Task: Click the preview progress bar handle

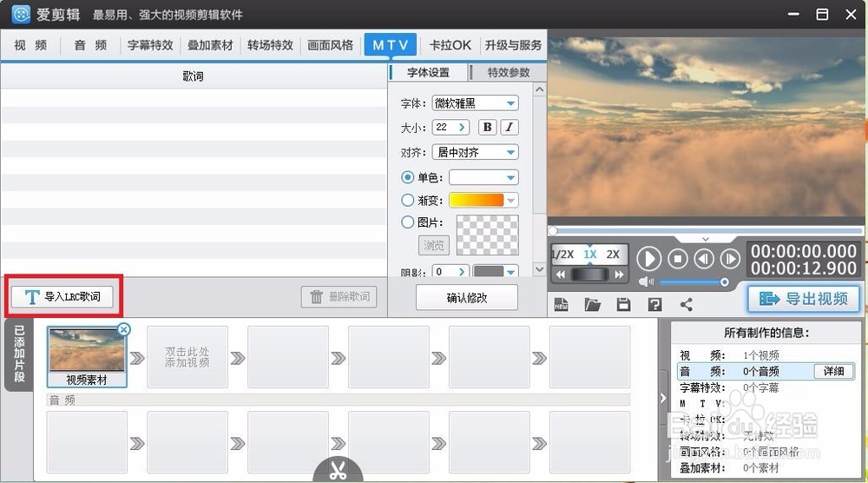Action: pos(553,230)
